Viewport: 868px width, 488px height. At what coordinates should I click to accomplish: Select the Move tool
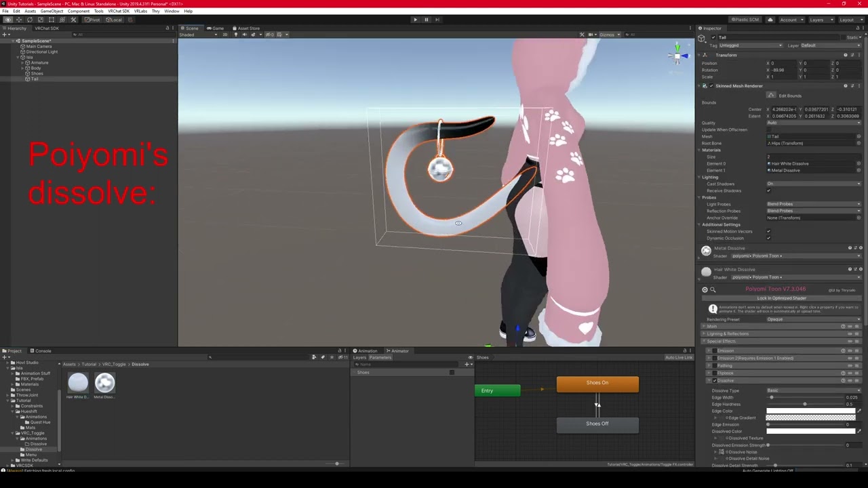(18, 20)
